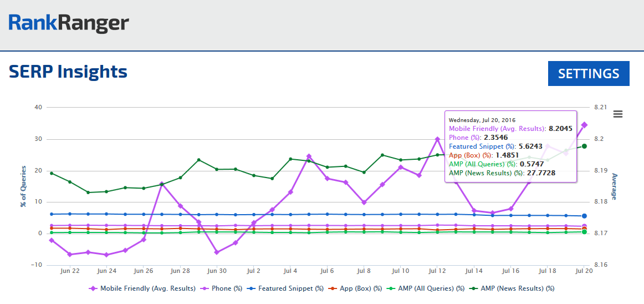Image resolution: width=644 pixels, height=304 pixels.
Task: Toggle App (Box) (%) legend entry
Action: click(355, 288)
